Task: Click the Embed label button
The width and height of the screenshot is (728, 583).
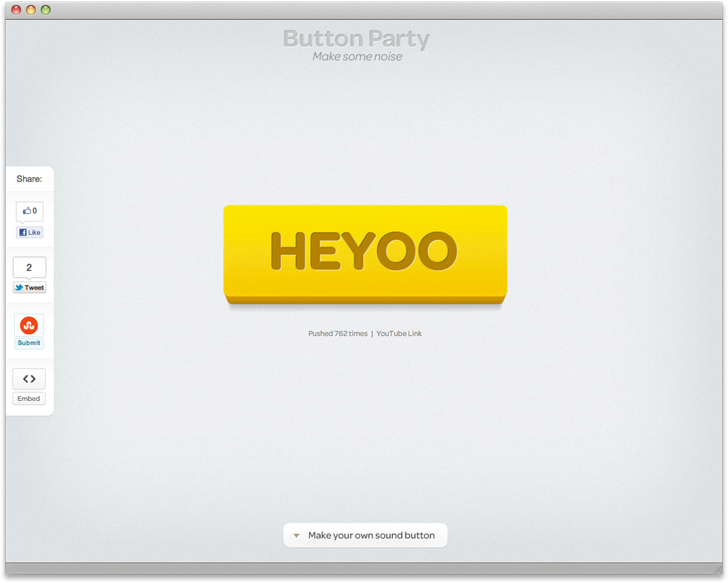Action: pos(29,399)
